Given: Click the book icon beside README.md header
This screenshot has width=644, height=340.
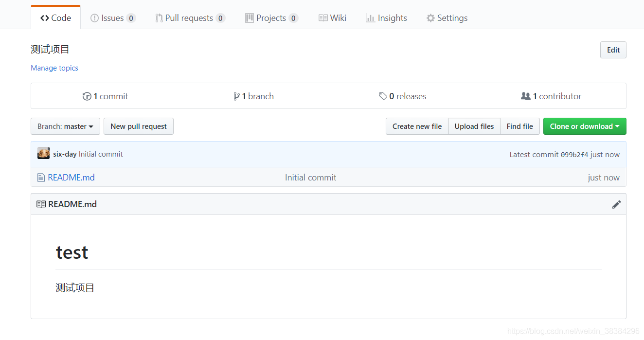Looking at the screenshot, I should pyautogui.click(x=41, y=204).
